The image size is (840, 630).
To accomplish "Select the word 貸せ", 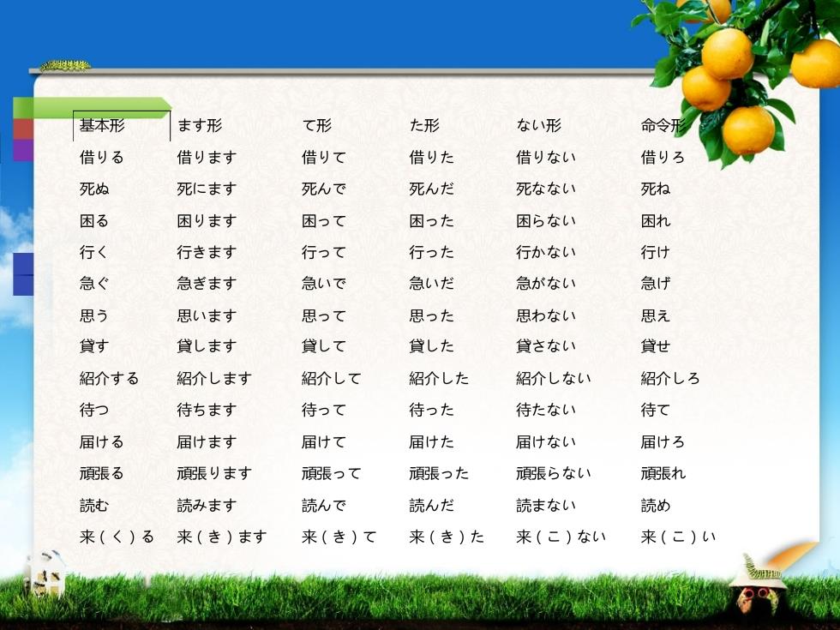I will [656, 346].
